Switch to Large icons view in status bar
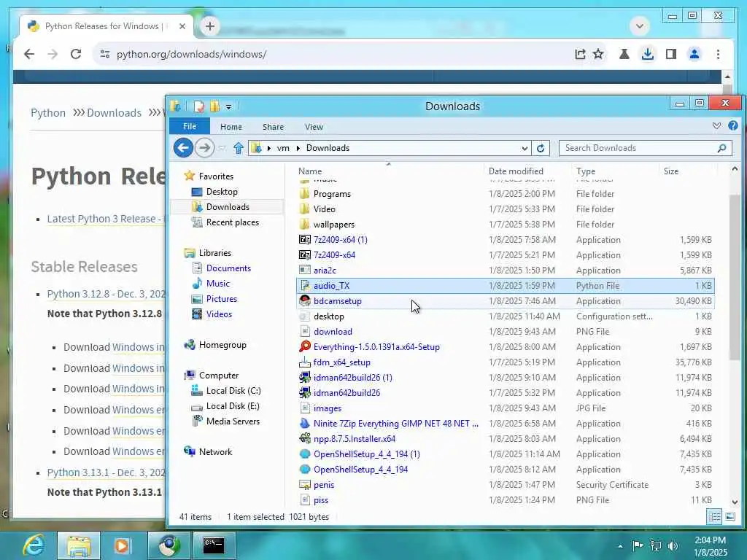747x560 pixels. point(729,517)
